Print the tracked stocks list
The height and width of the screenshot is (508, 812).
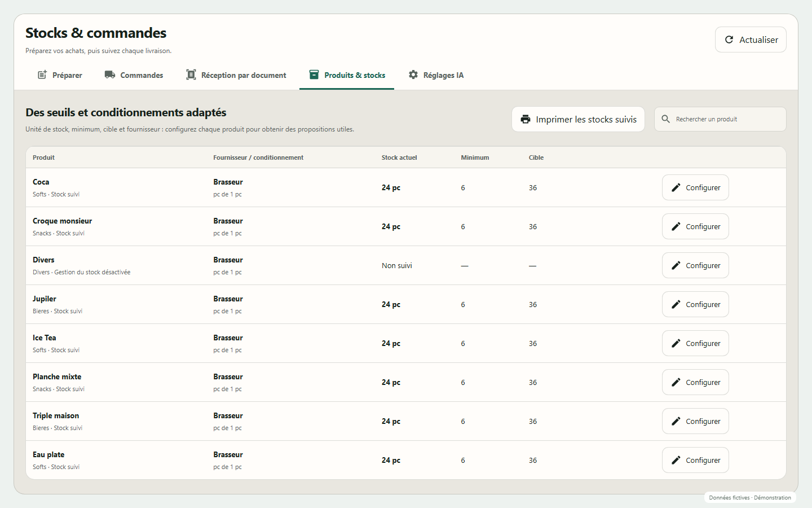click(x=578, y=119)
